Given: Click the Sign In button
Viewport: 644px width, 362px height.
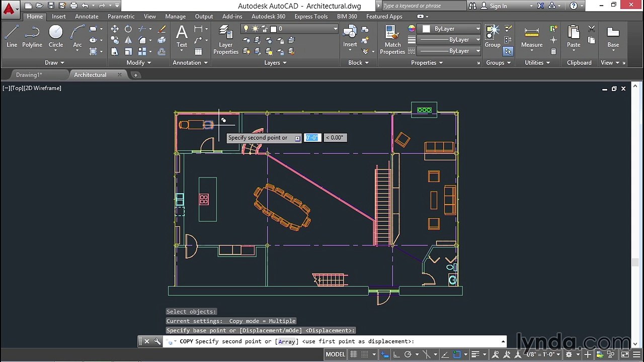Looking at the screenshot, I should pyautogui.click(x=493, y=6).
